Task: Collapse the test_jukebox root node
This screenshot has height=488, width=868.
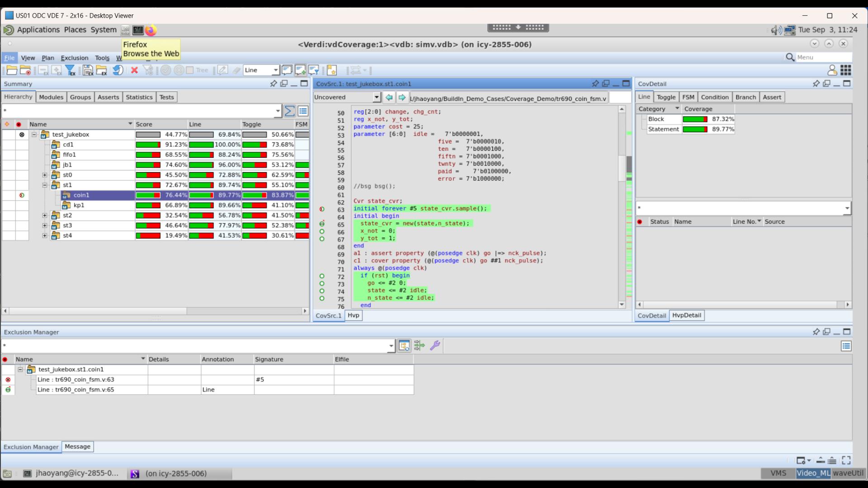Action: click(x=34, y=134)
